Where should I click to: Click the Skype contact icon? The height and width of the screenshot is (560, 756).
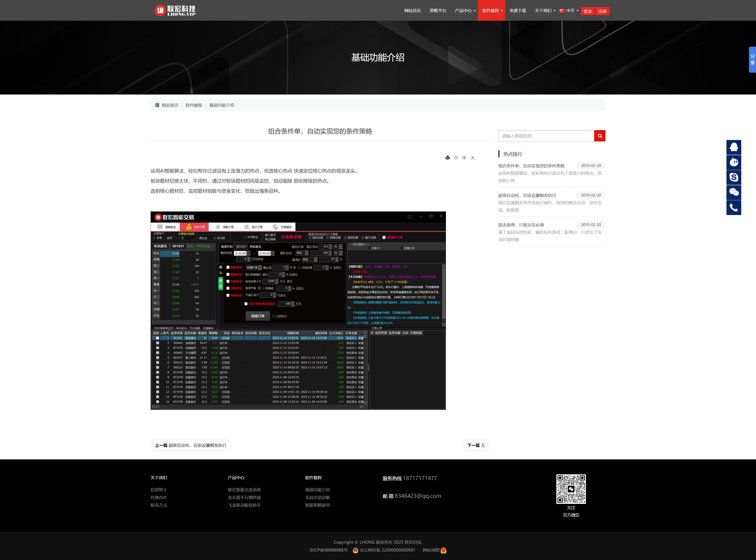[x=734, y=177]
